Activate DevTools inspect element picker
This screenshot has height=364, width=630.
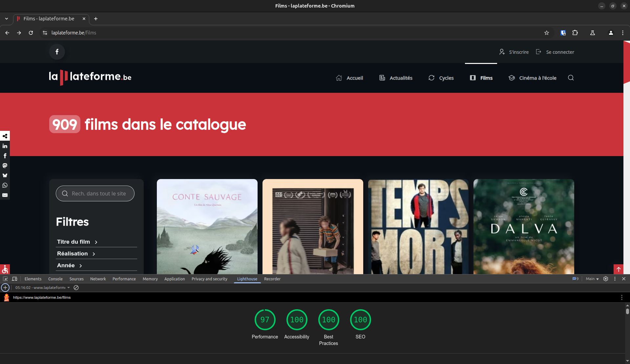coord(5,279)
